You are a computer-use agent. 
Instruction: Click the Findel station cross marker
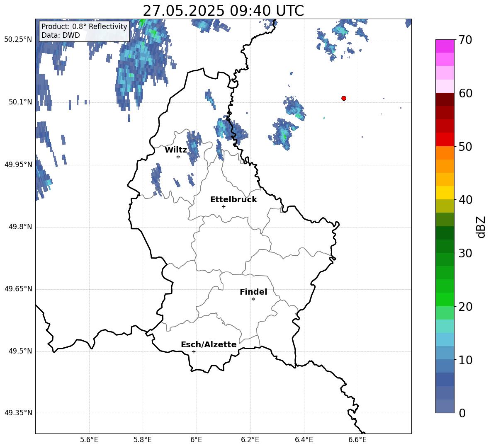pos(253,299)
